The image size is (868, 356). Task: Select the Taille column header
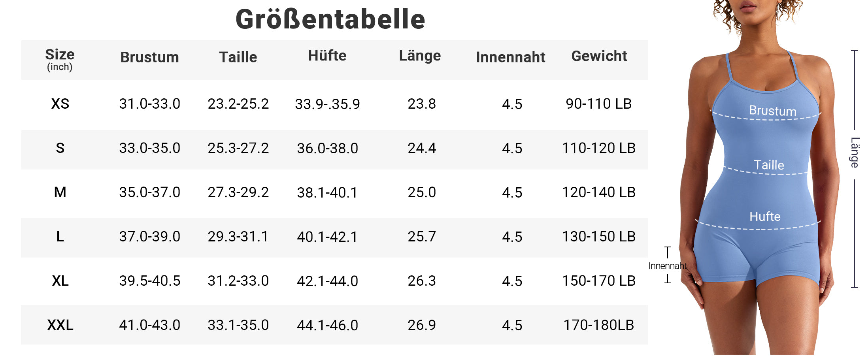pos(238,57)
